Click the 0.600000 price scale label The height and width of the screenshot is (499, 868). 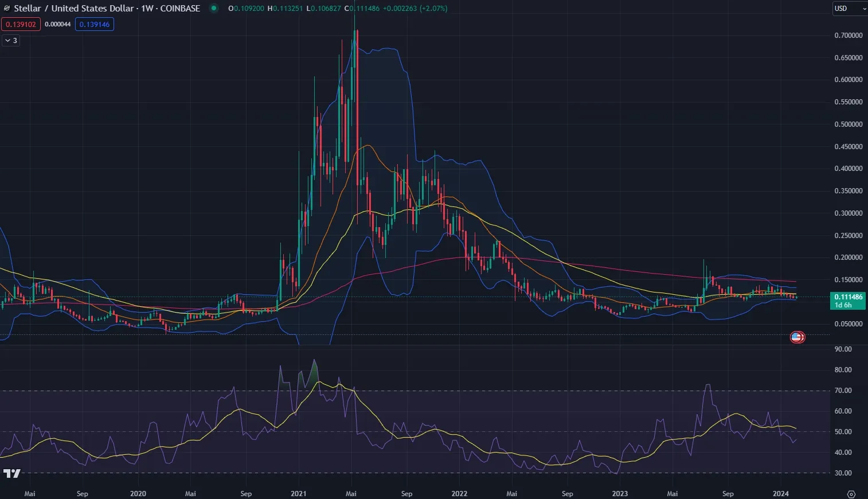point(849,80)
